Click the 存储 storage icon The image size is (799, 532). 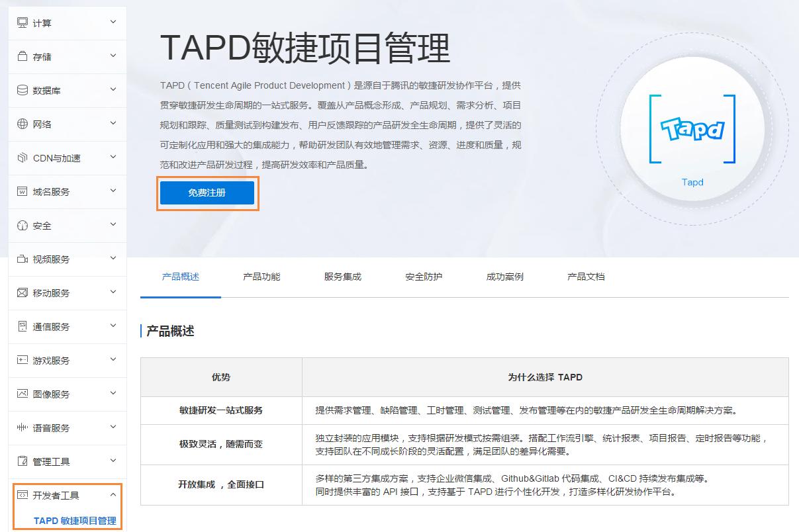(22, 56)
